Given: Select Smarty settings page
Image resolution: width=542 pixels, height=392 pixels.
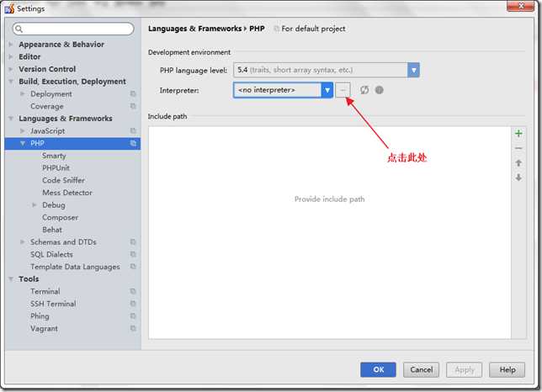Looking at the screenshot, I should tap(54, 156).
